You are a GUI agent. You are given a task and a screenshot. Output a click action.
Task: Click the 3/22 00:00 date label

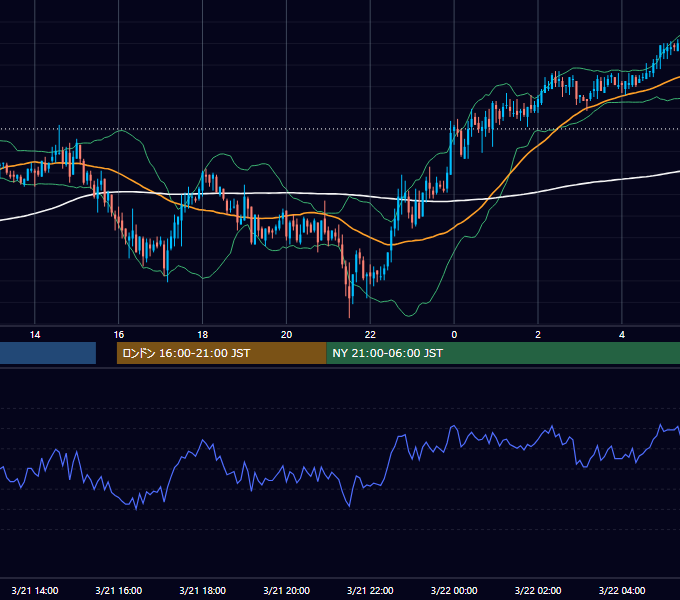[x=454, y=590]
